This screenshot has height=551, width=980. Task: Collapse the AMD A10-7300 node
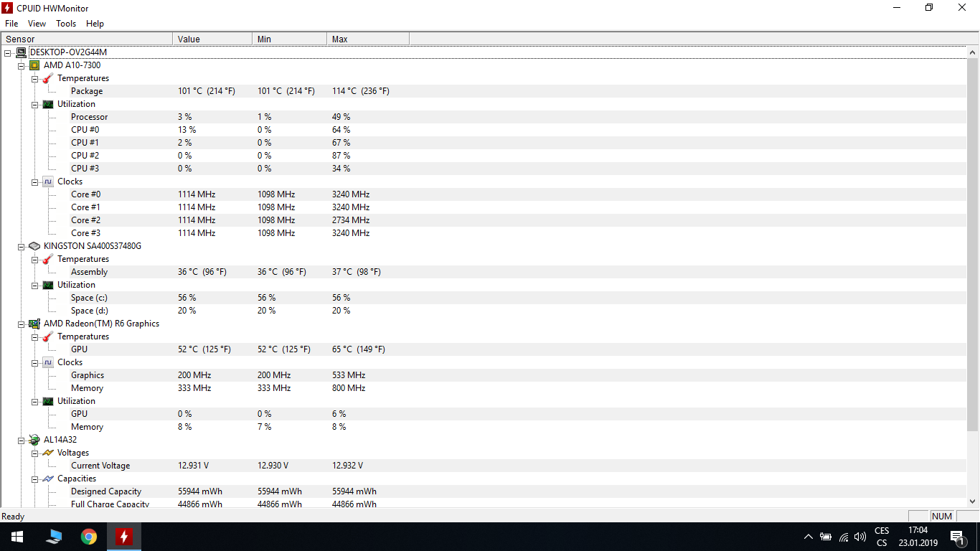(x=22, y=65)
